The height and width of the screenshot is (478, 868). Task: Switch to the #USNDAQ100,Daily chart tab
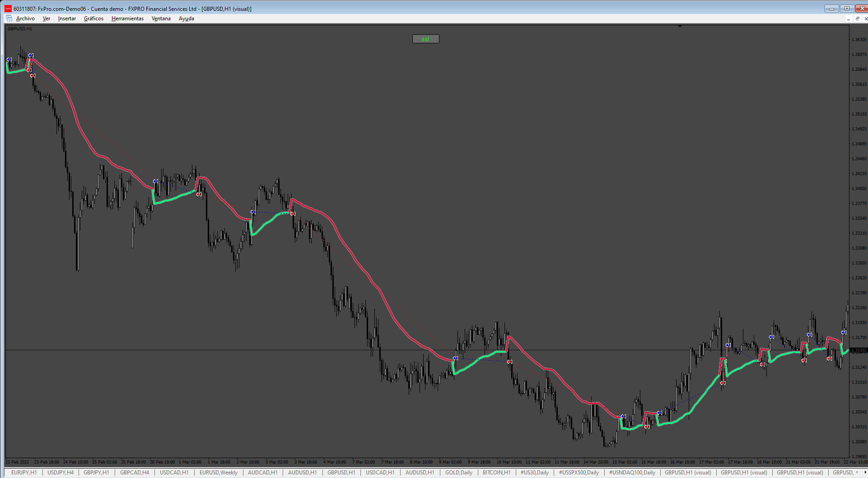coord(632,473)
